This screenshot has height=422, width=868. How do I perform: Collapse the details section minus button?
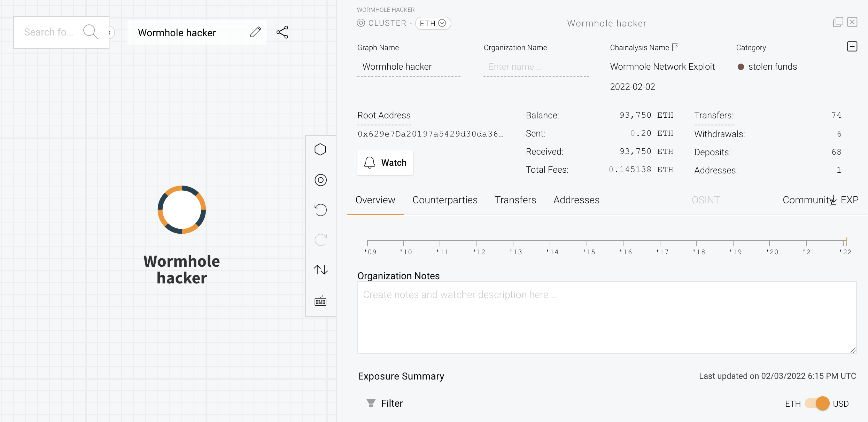point(852,47)
